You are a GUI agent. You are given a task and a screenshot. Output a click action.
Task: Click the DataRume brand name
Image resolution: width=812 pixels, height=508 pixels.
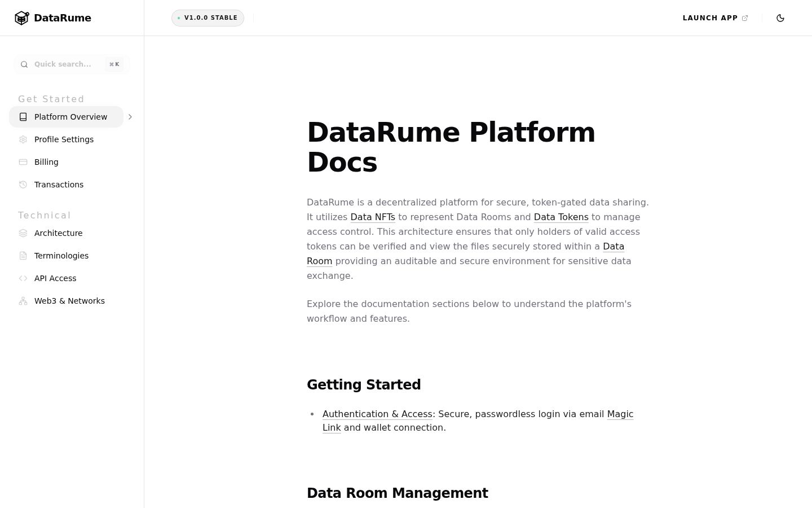(x=63, y=18)
